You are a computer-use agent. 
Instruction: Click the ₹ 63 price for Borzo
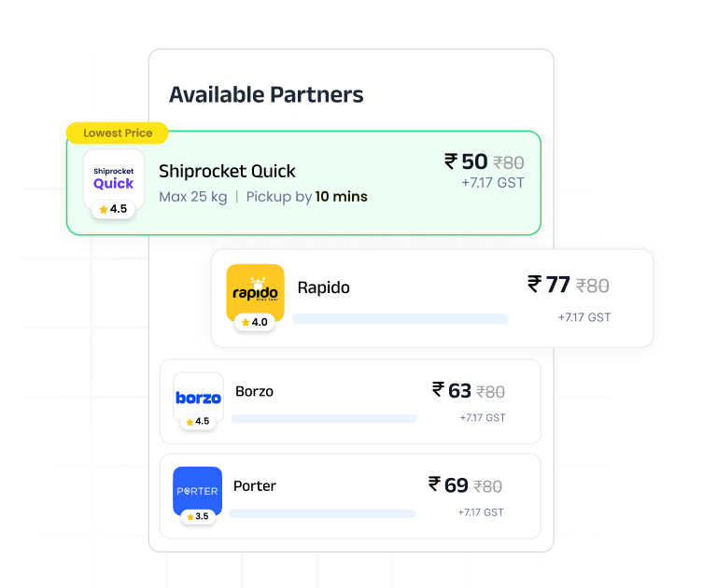click(452, 390)
